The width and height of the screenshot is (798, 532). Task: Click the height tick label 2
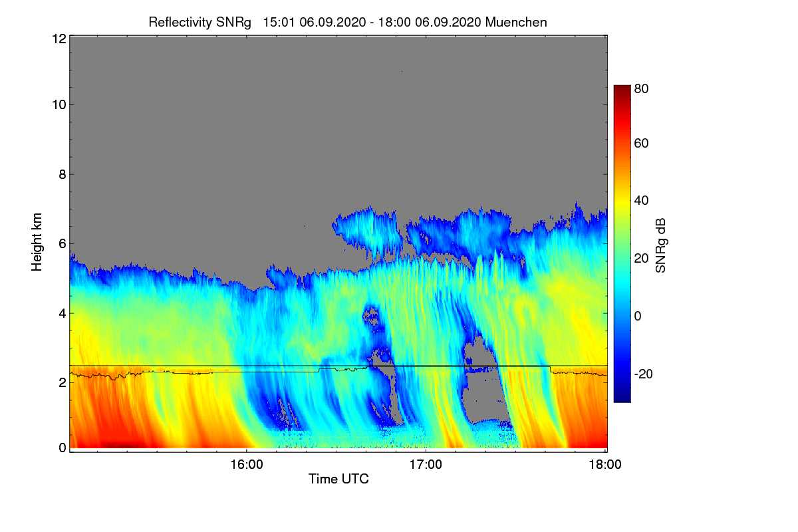(x=62, y=382)
